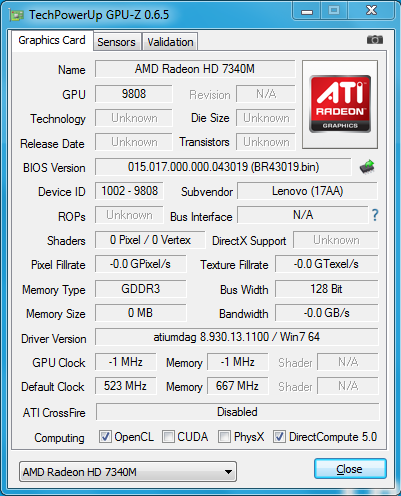401x496 pixels.
Task: Click the Texture Fillrate -0.0 GTexel/s field
Action: point(327,264)
